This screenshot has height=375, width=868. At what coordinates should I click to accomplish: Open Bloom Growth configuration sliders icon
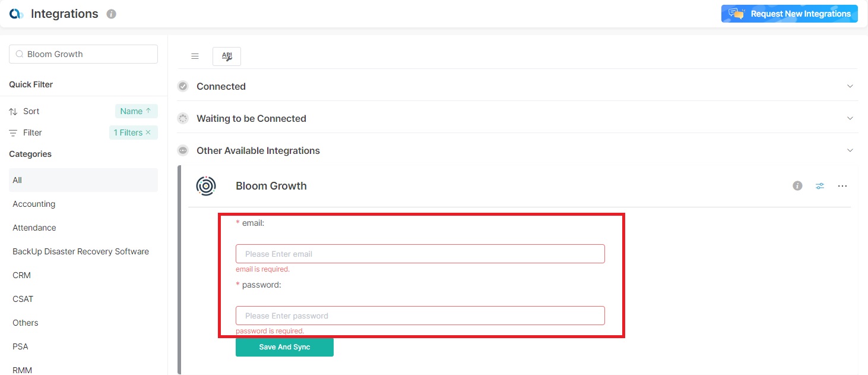pyautogui.click(x=820, y=186)
